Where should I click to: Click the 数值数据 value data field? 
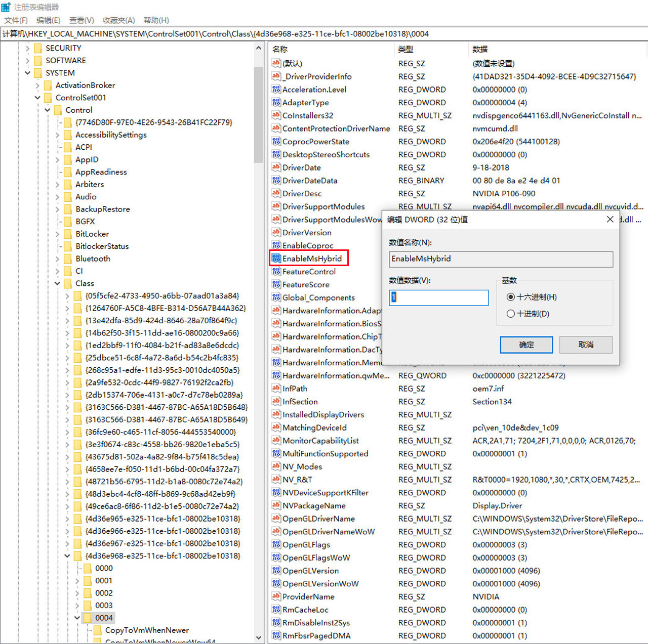click(x=438, y=297)
